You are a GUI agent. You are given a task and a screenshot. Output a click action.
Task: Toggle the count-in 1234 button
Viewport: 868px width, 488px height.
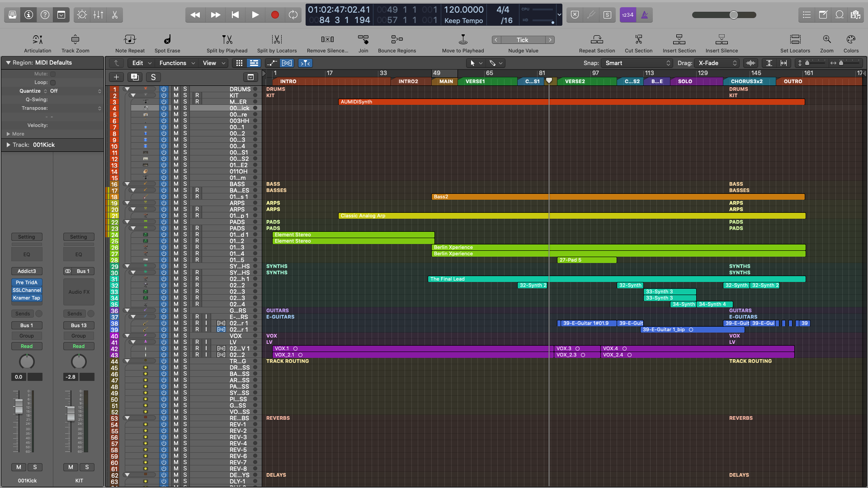pos(628,15)
